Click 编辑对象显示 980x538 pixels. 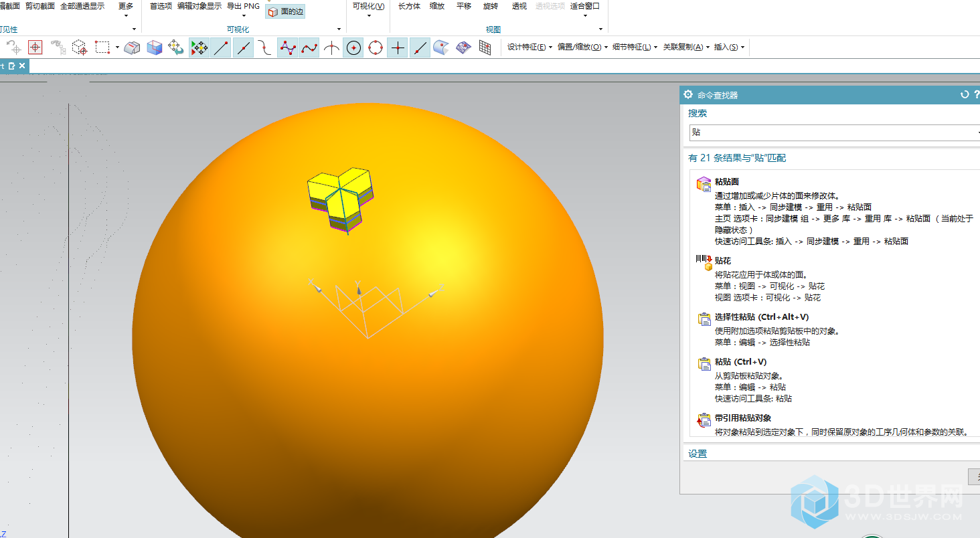click(x=199, y=6)
